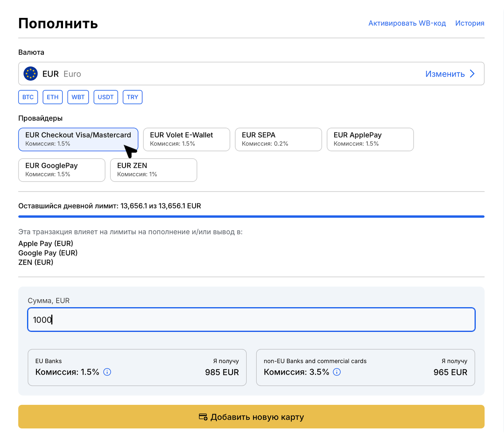This screenshot has height=442, width=504.
Task: Click the 985 EUR received amount
Action: [222, 372]
